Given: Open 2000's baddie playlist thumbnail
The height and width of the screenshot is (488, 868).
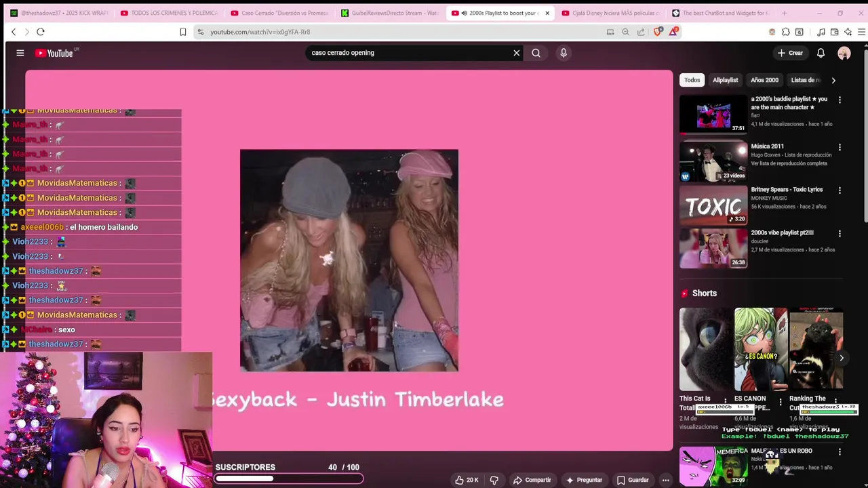Looking at the screenshot, I should [x=713, y=113].
